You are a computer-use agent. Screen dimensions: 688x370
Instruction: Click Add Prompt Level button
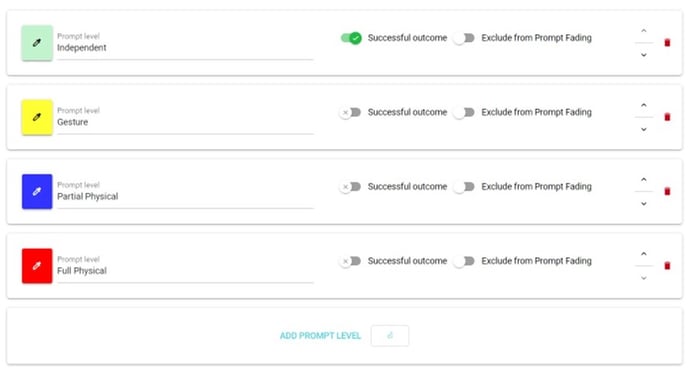(x=320, y=336)
